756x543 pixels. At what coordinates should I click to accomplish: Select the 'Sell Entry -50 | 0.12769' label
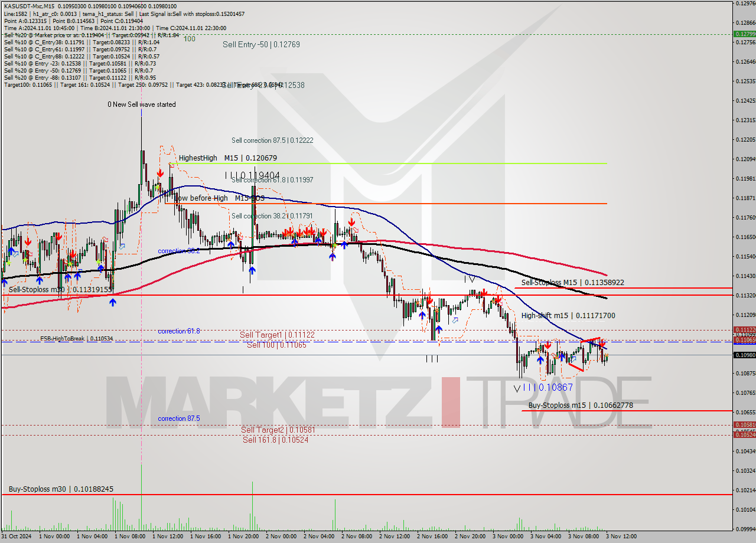[x=261, y=44]
